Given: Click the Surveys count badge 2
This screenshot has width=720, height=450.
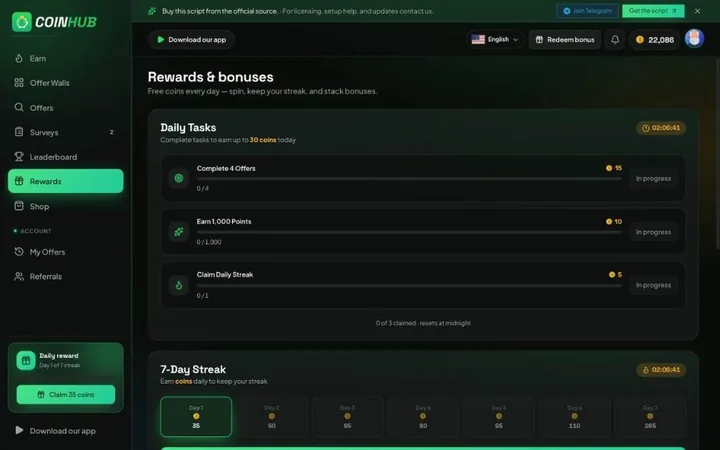Looking at the screenshot, I should (111, 132).
